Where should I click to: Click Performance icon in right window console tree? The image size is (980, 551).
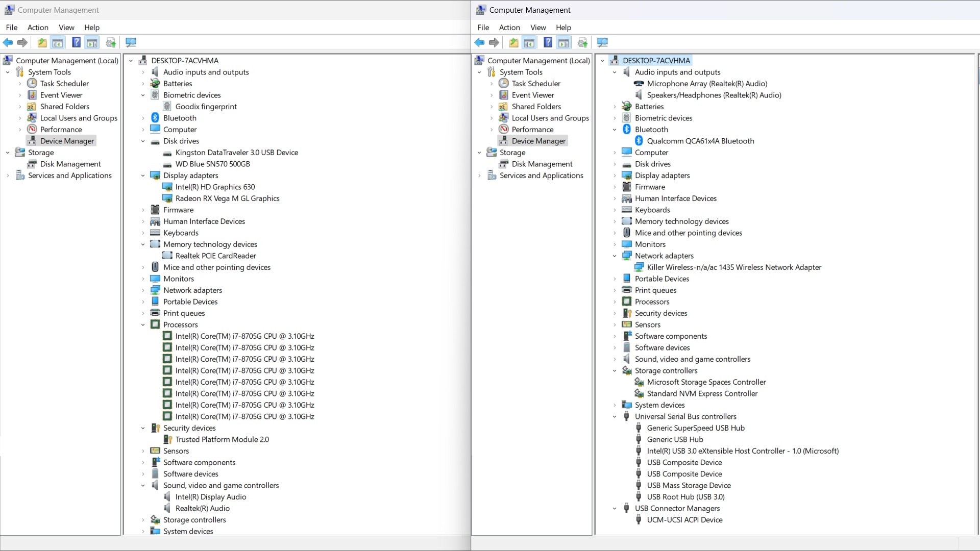click(x=504, y=130)
